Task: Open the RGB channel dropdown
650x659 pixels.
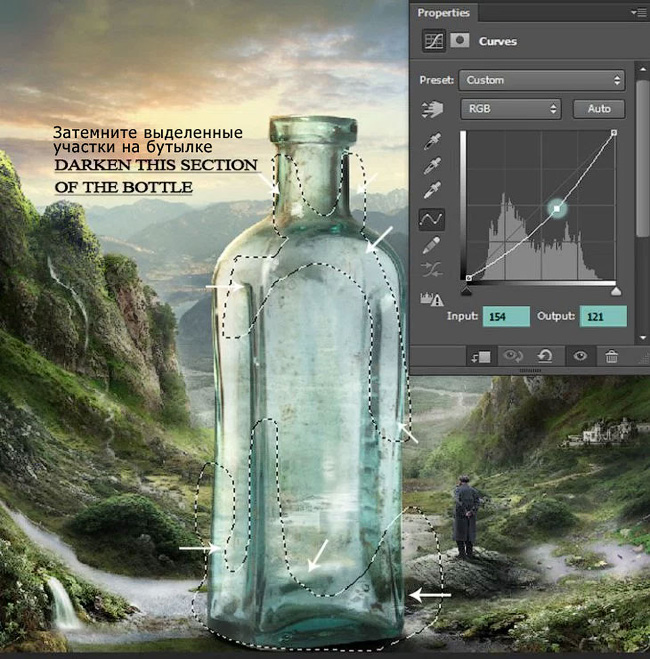Action: point(511,109)
